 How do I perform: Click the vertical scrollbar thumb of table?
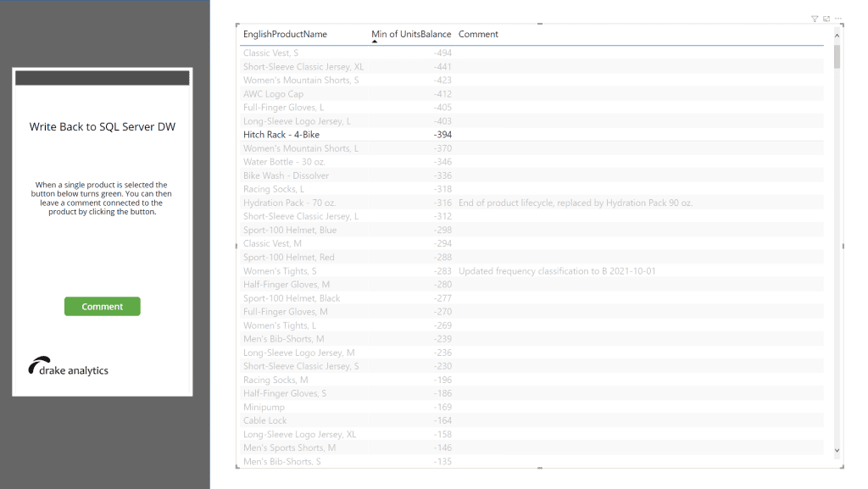point(837,57)
